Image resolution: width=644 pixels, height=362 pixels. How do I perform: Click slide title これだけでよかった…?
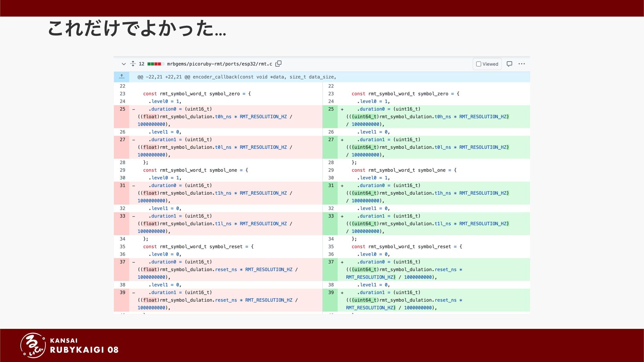click(x=137, y=28)
